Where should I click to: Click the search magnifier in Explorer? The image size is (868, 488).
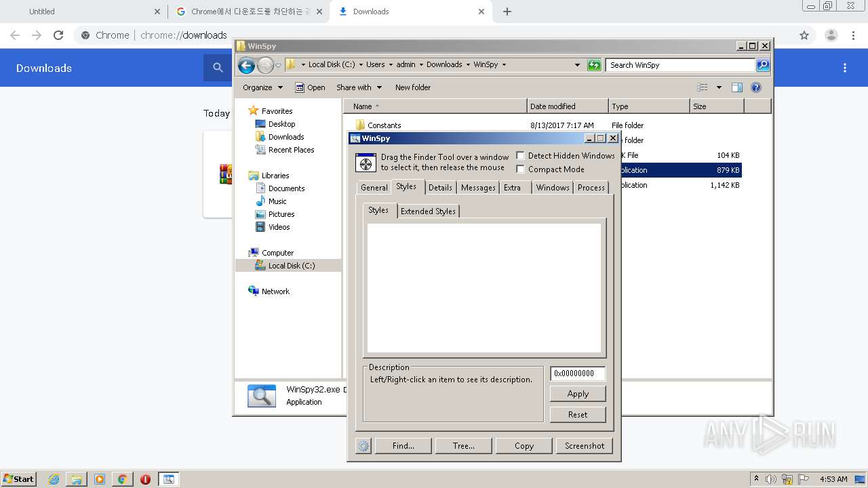[x=763, y=65]
